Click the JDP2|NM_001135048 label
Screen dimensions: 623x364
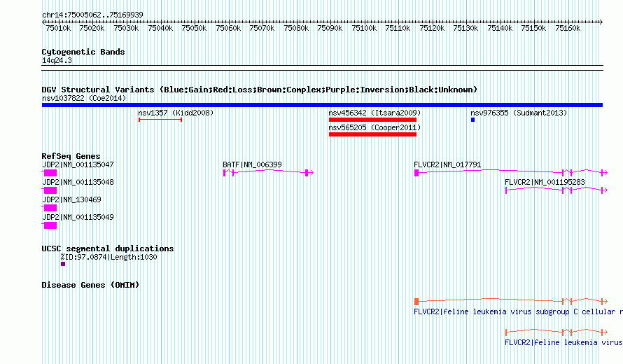point(78,182)
